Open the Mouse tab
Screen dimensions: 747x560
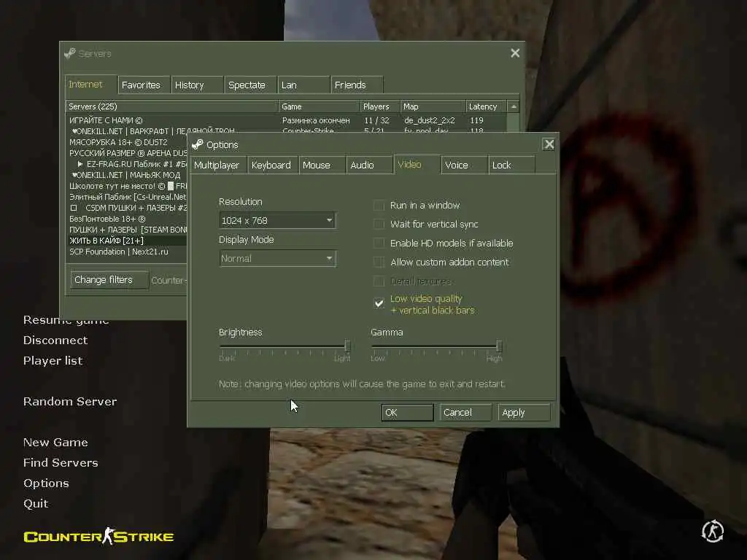click(x=322, y=165)
